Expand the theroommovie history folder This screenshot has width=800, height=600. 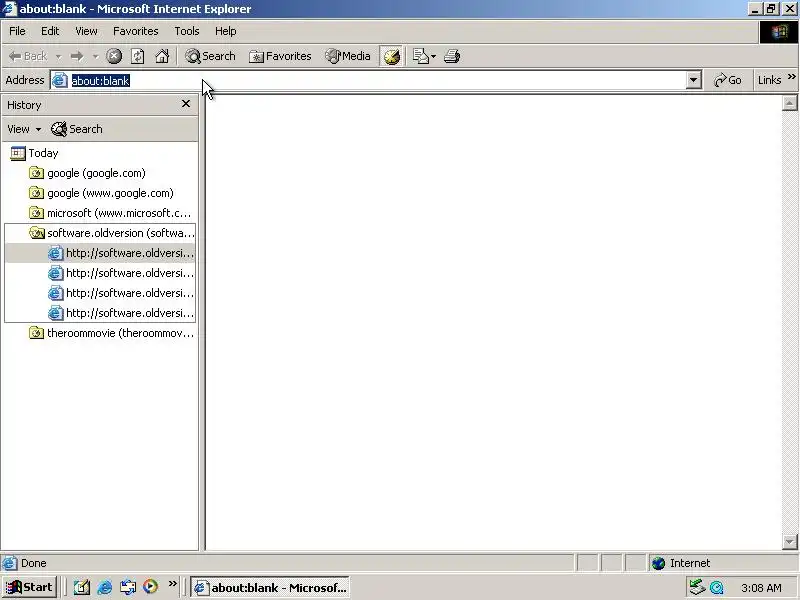pos(112,333)
